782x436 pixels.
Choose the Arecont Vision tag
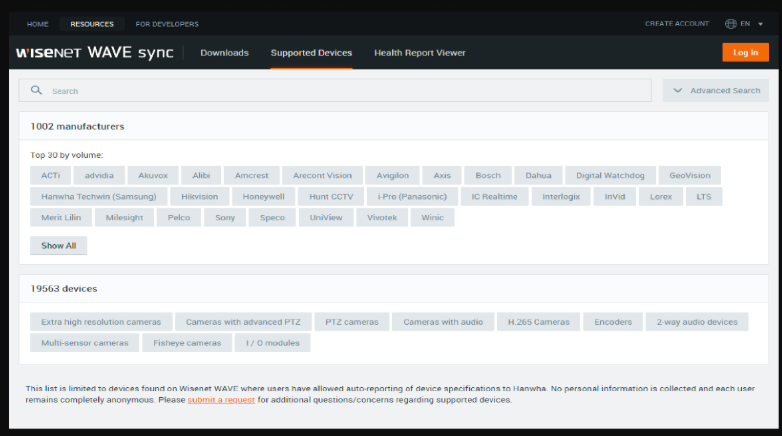[x=322, y=176]
